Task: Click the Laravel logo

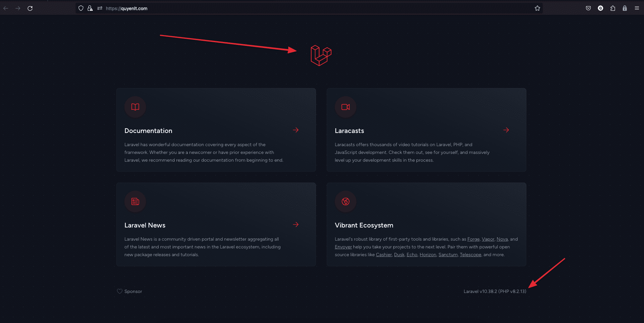Action: pos(321,56)
